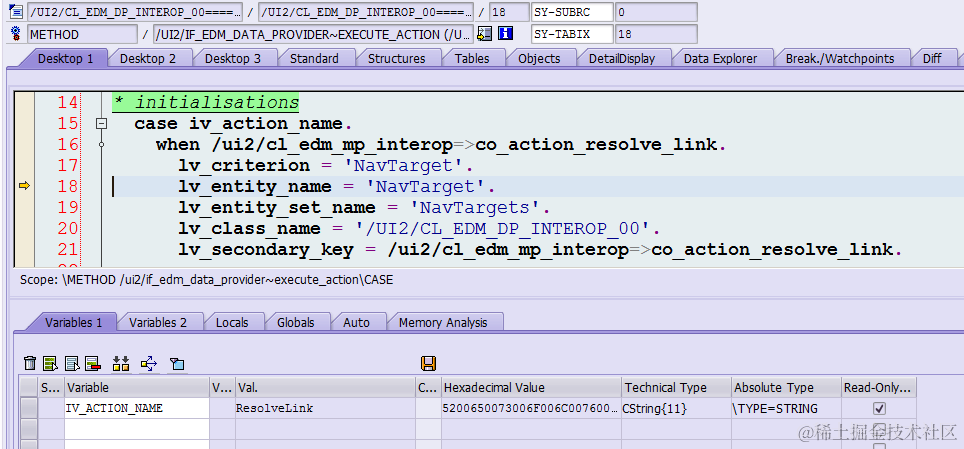The height and width of the screenshot is (449, 964).
Task: Click the EXECUTE_ACTION method name field
Action: (313, 34)
